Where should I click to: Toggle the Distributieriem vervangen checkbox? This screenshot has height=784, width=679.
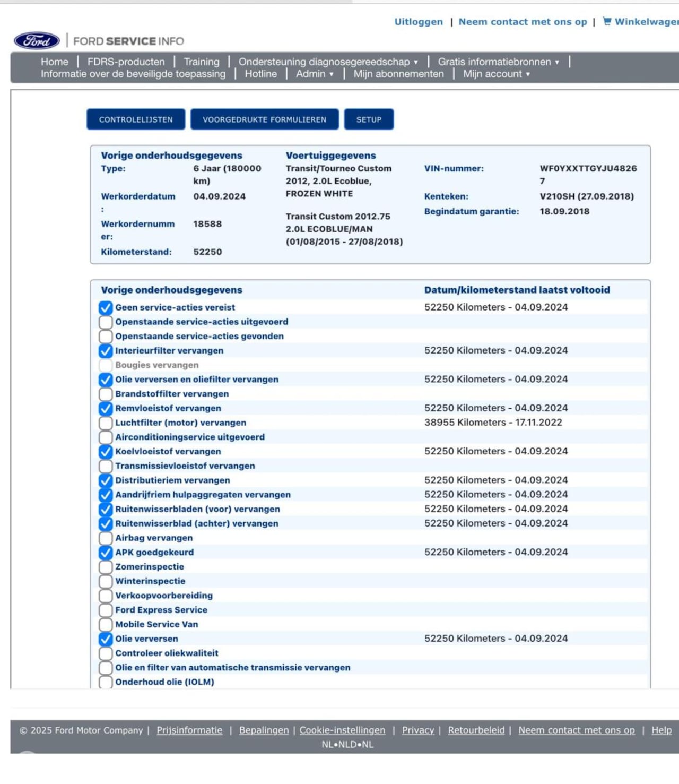pyautogui.click(x=106, y=480)
